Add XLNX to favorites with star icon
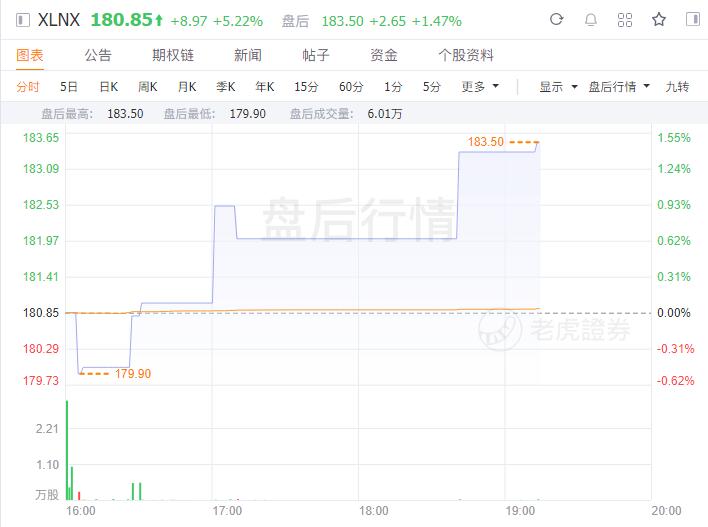 [x=659, y=19]
